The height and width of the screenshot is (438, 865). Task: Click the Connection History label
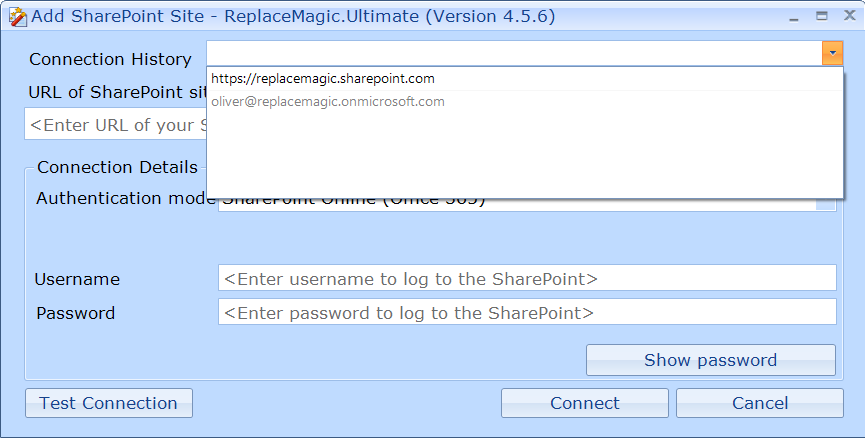(x=110, y=59)
